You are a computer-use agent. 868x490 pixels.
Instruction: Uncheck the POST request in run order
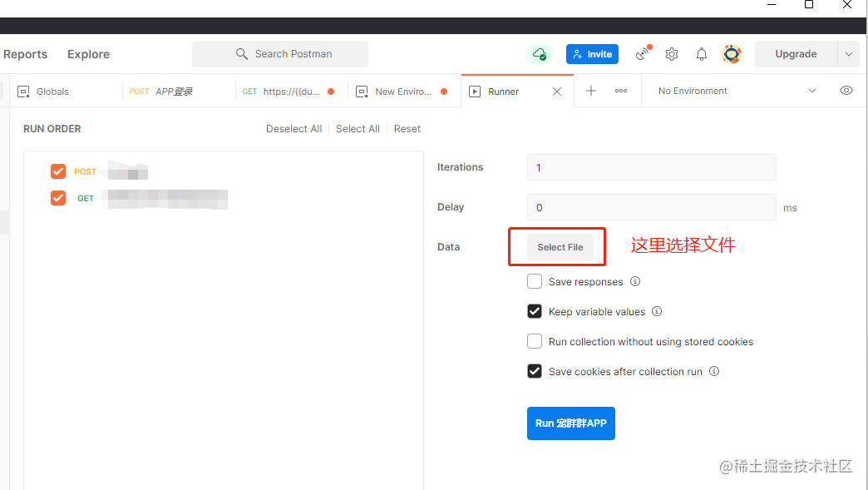click(x=58, y=171)
